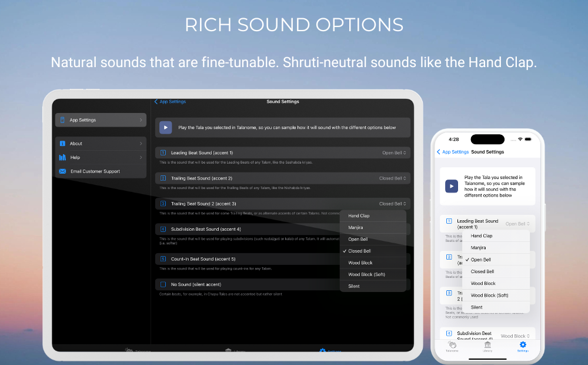
Task: Click accent 3 icon on iPhone
Action: [x=449, y=293]
